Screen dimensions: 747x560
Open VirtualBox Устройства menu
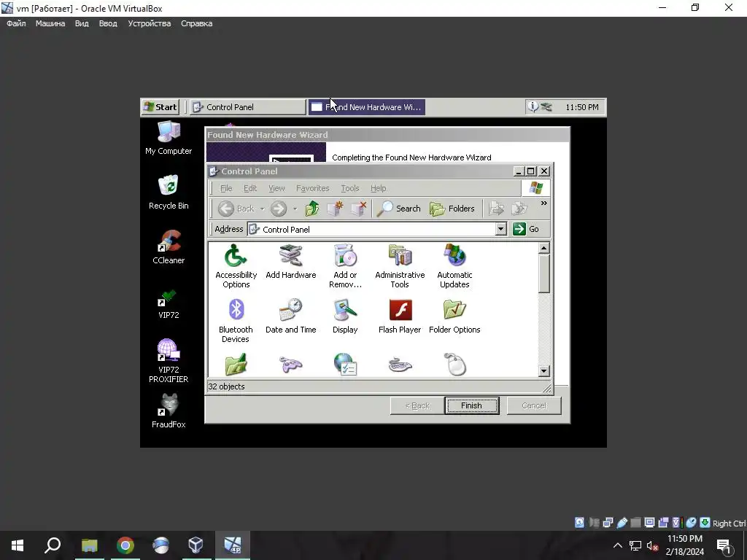(149, 23)
